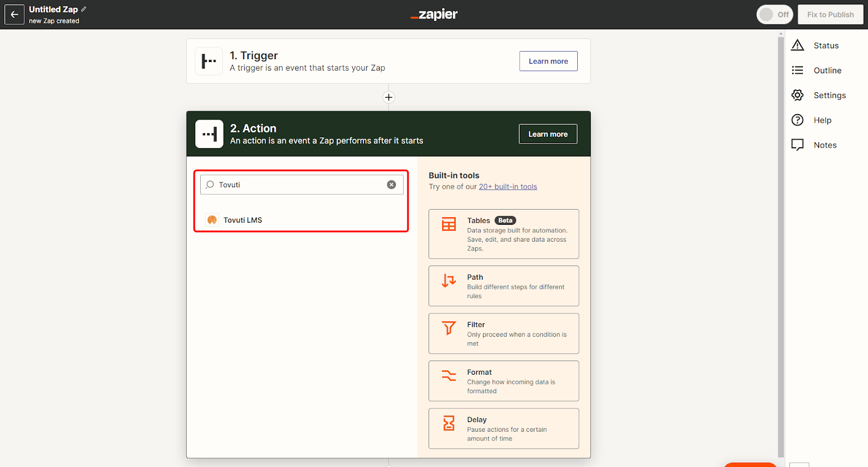Click the Filter funnel icon

pos(449,328)
